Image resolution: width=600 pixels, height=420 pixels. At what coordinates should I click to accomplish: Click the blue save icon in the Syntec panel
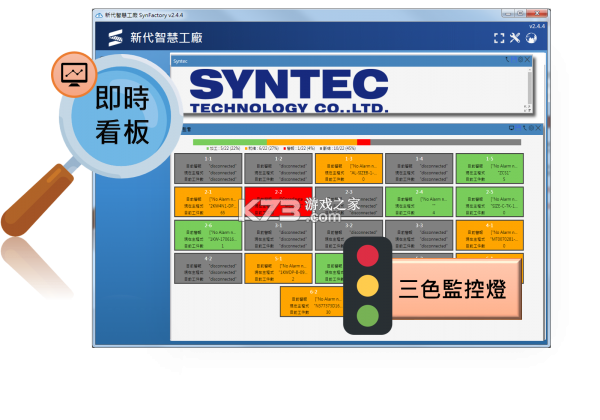click(514, 60)
